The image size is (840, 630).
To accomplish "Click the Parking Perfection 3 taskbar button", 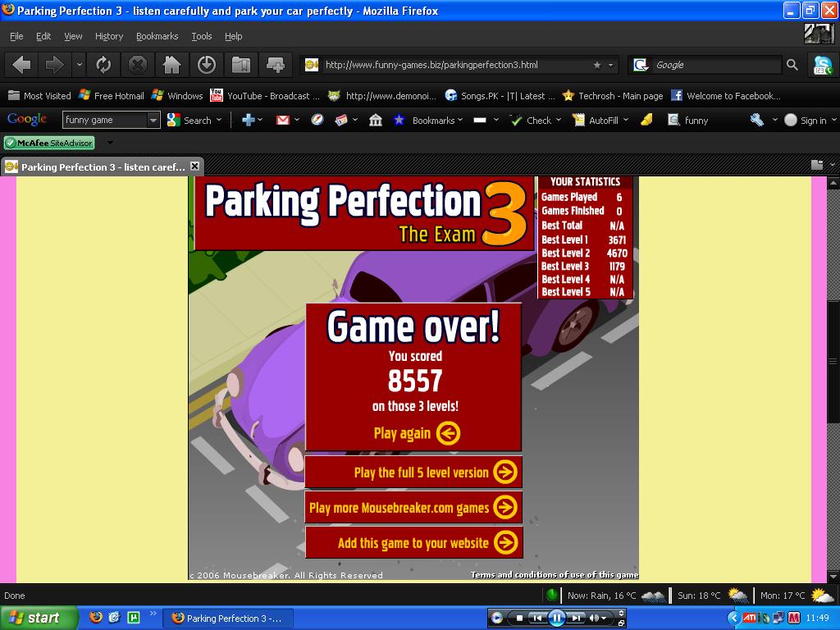I will pyautogui.click(x=228, y=619).
